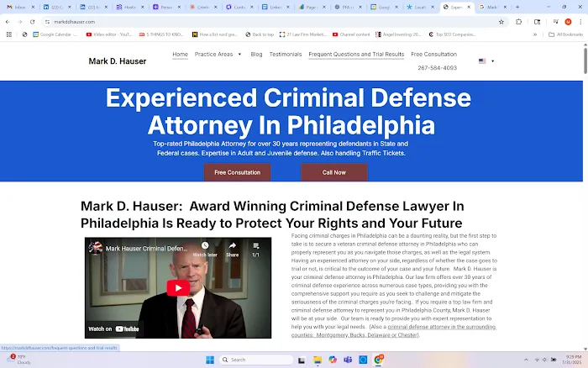Viewport: 588px width, 368px height.
Task: Click the red Free Consultation button
Action: click(237, 172)
